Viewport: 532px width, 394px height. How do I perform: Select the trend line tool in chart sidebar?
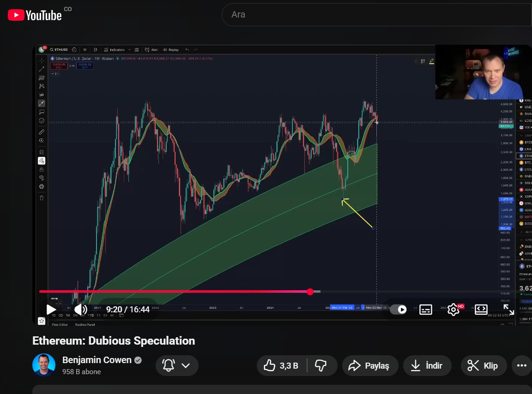click(x=42, y=69)
